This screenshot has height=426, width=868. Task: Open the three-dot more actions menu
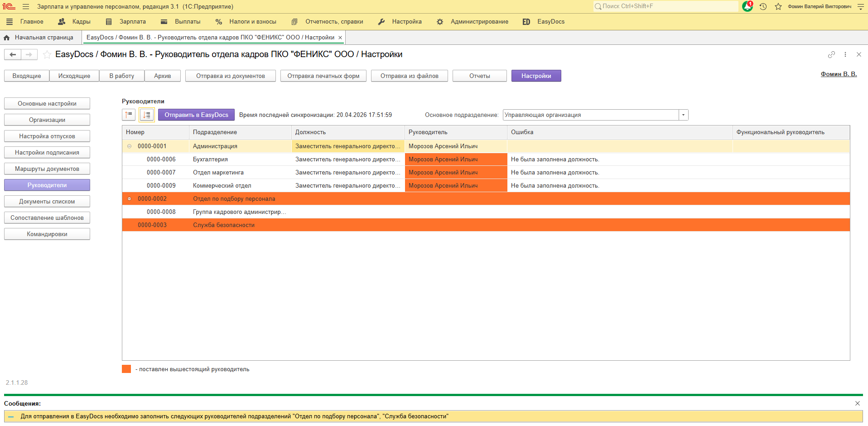click(845, 54)
